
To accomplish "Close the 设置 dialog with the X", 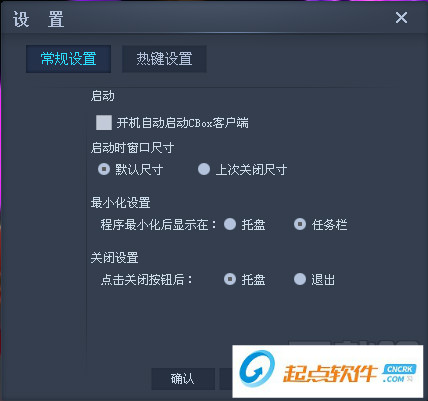I will click(401, 17).
